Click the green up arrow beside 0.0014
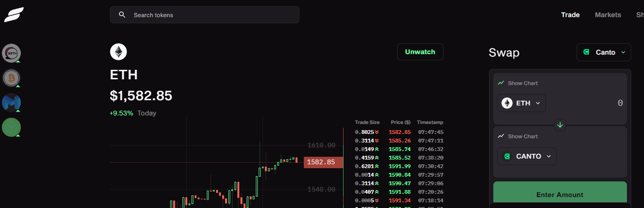644x208 pixels. [377, 175]
